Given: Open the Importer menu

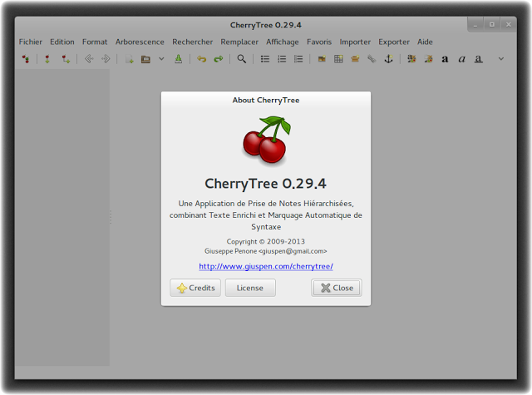Looking at the screenshot, I should tap(355, 42).
